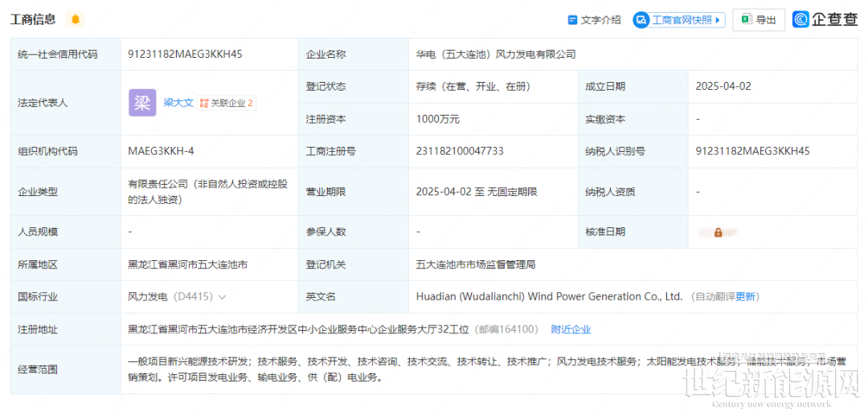Viewport: 868px width, 412px height.
Task: Select the company type 有限责任公司 text
Action: tap(207, 193)
